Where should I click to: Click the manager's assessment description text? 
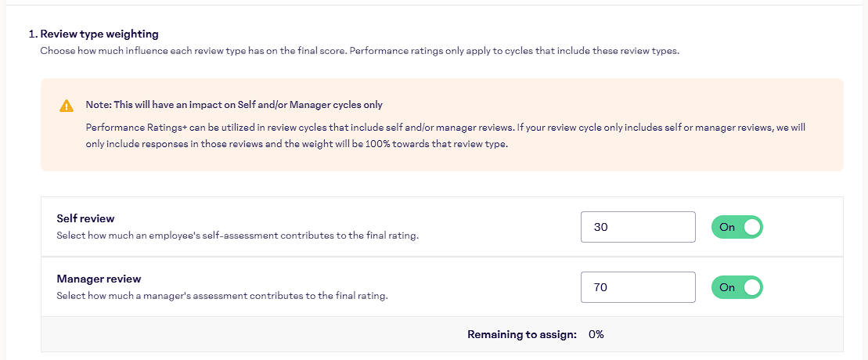click(222, 296)
